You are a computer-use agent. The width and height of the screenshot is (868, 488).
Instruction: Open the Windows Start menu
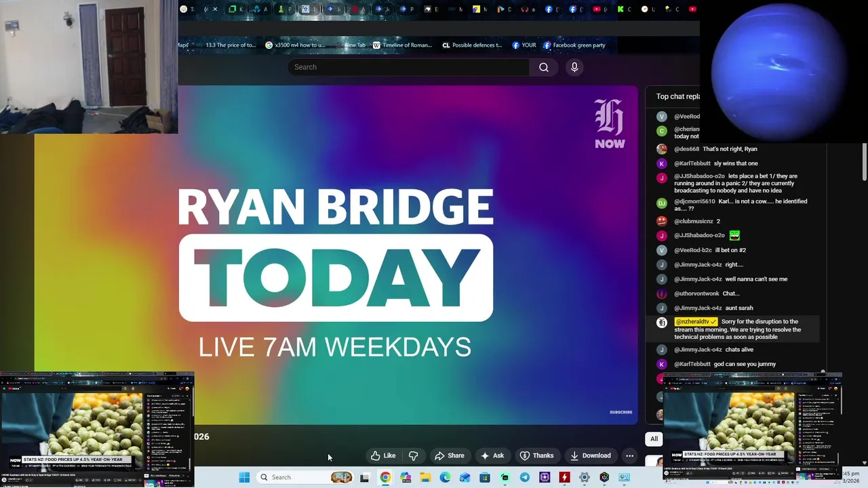244,477
